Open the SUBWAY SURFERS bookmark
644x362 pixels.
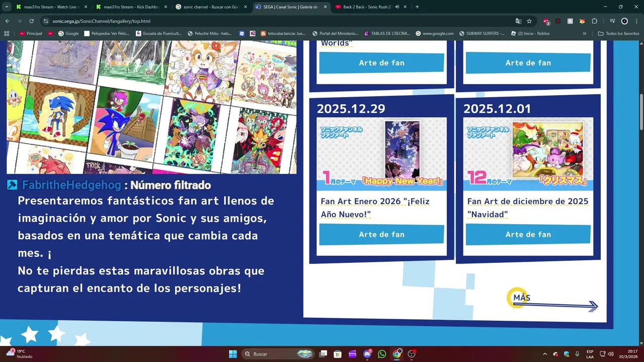point(481,33)
